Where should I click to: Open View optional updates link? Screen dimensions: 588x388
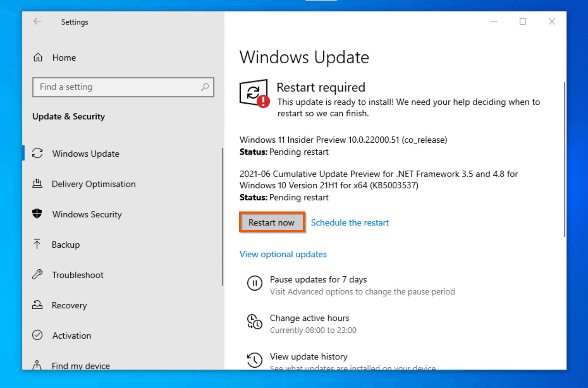(x=283, y=254)
